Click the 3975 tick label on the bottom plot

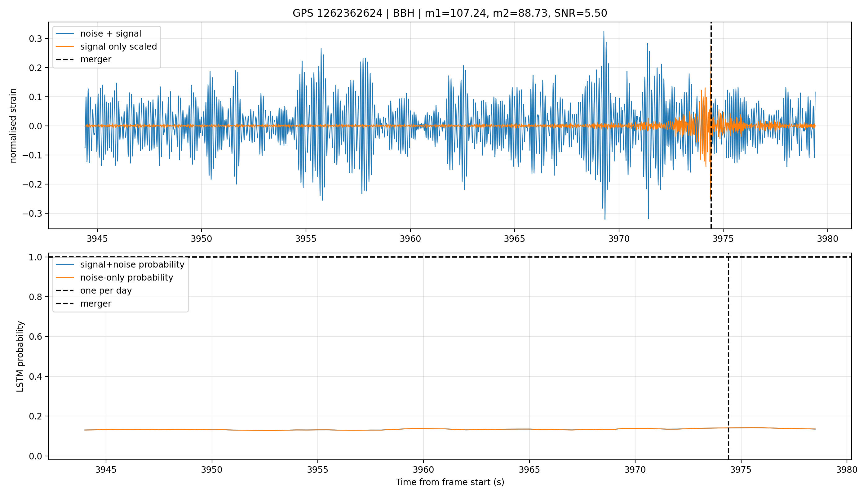pos(741,470)
